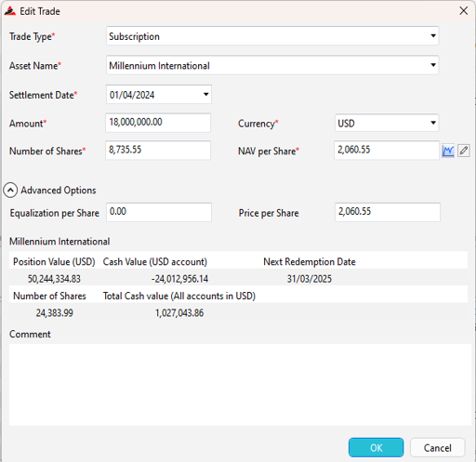This screenshot has height=462, width=476.
Task: Close the Edit Trade dialog
Action: [x=463, y=11]
